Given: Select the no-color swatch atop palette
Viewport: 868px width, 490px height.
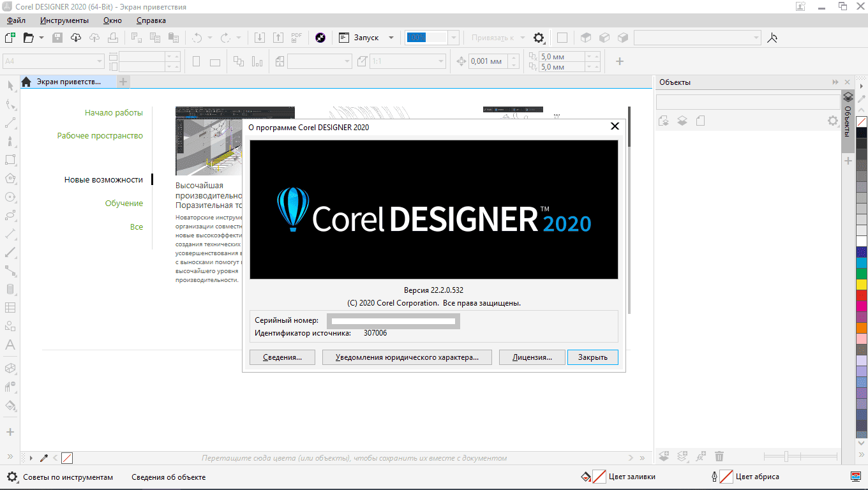Looking at the screenshot, I should pos(862,122).
